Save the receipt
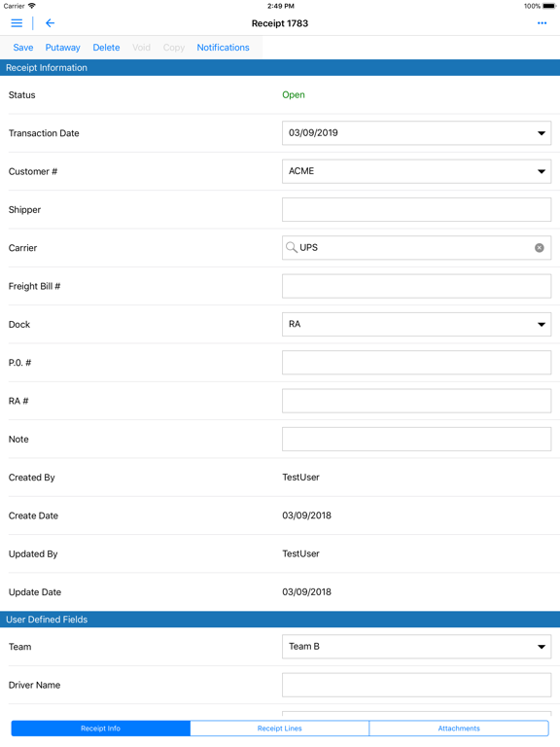This screenshot has width=560, height=747. [x=23, y=48]
